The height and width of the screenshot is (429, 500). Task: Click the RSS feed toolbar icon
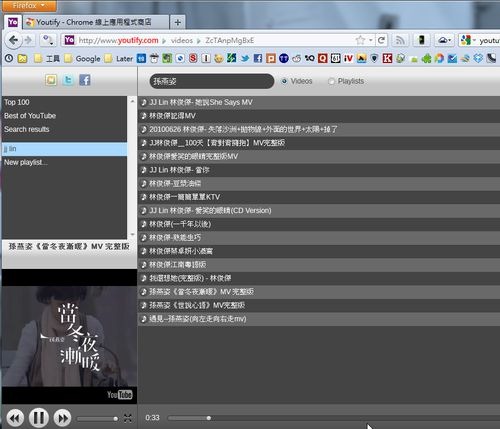point(400,40)
